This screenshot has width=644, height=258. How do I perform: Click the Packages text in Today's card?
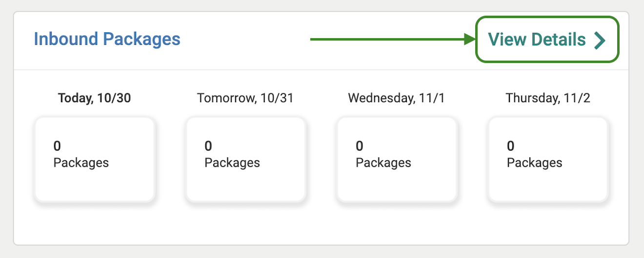81,163
